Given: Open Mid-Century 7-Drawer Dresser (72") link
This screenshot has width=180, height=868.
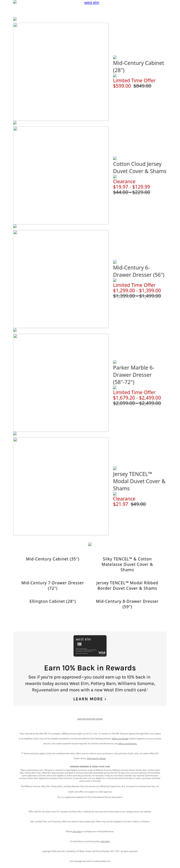Looking at the screenshot, I should tap(53, 585).
